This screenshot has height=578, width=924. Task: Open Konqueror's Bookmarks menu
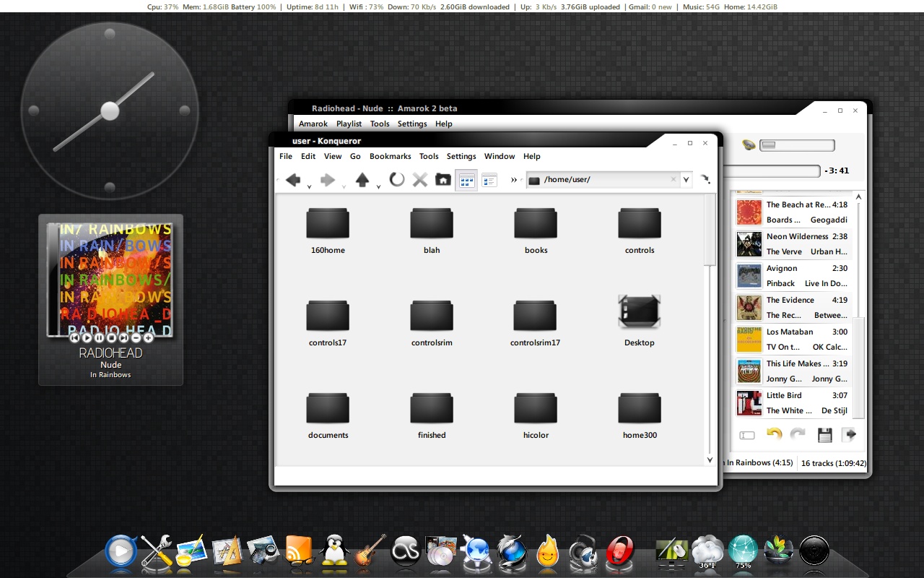click(x=391, y=156)
